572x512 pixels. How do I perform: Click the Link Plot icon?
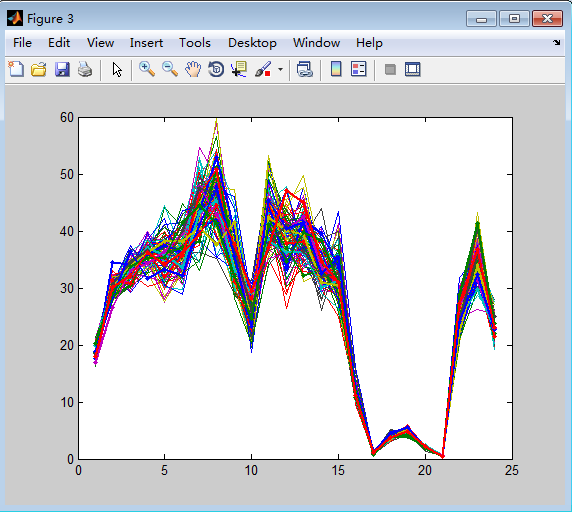304,69
